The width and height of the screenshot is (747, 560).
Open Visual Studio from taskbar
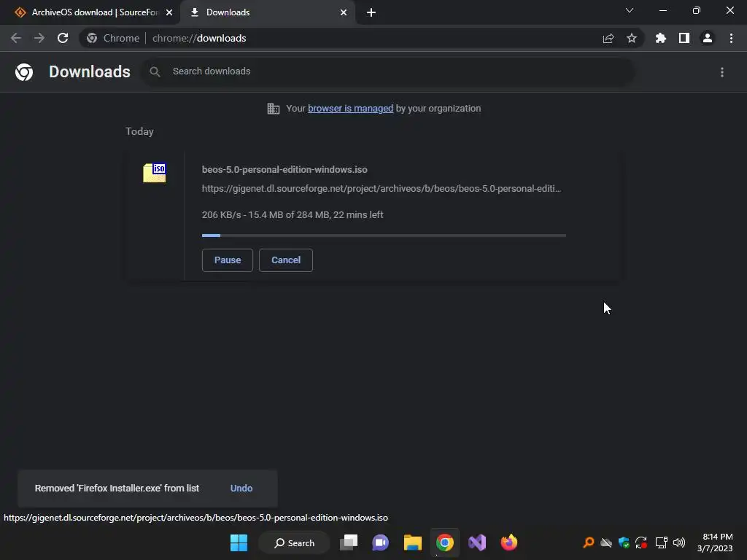click(477, 542)
